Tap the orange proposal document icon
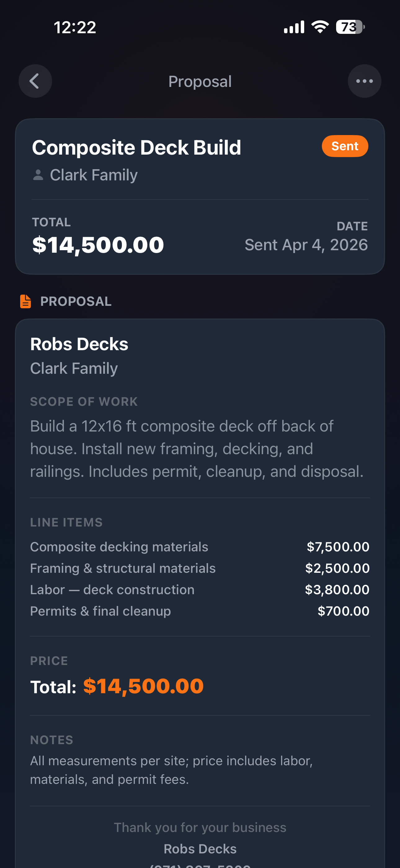The image size is (400, 868). [26, 301]
